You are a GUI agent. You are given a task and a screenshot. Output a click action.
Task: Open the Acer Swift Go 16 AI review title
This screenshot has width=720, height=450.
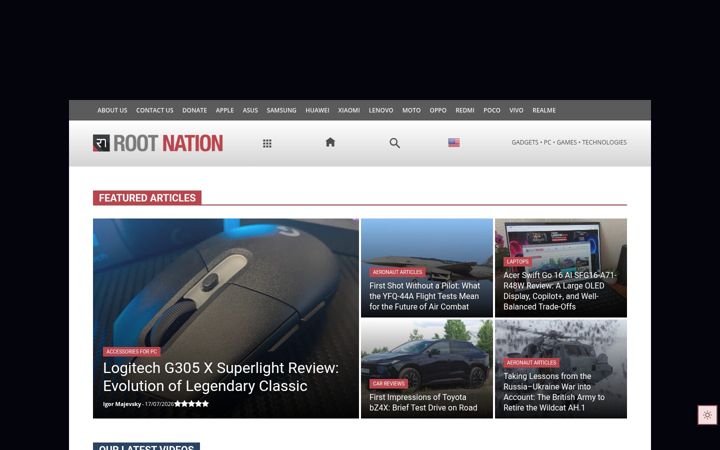click(560, 291)
